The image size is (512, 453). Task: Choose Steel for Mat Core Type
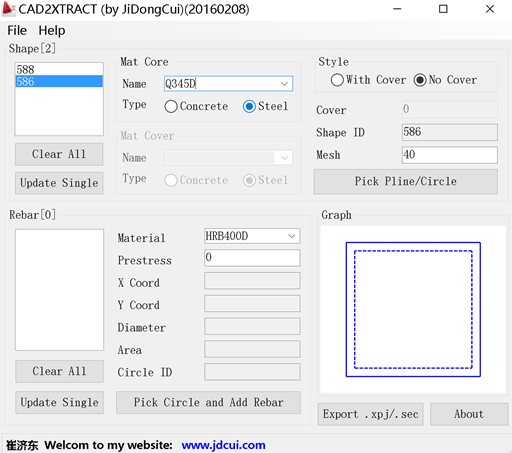266,106
